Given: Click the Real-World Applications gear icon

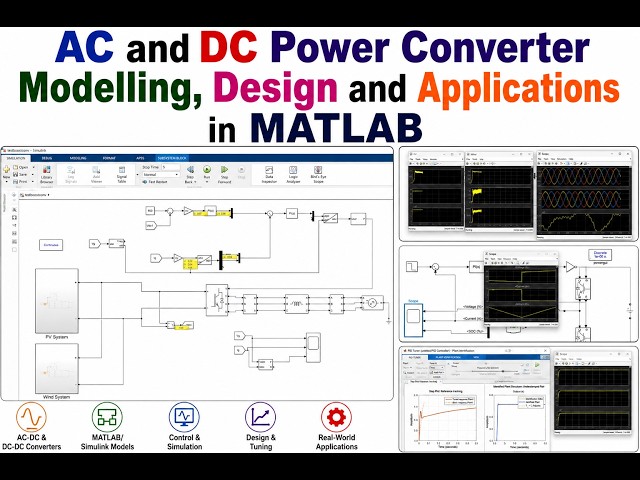Looking at the screenshot, I should point(336,418).
